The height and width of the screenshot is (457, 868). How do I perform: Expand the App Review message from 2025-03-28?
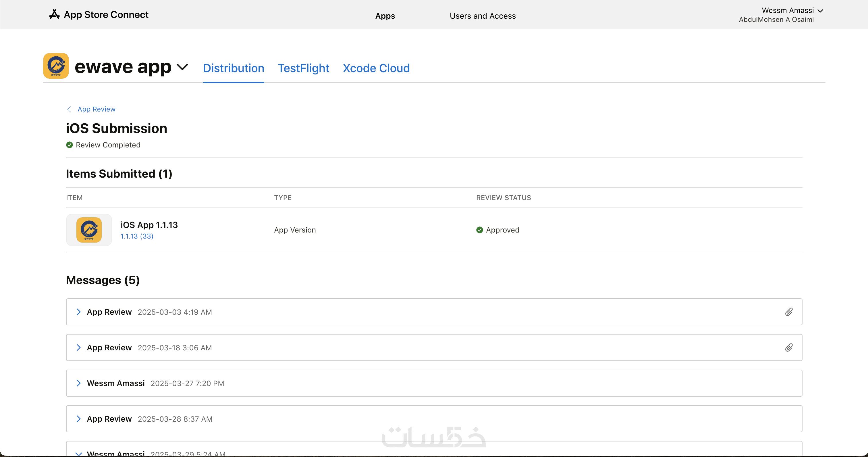coord(78,419)
